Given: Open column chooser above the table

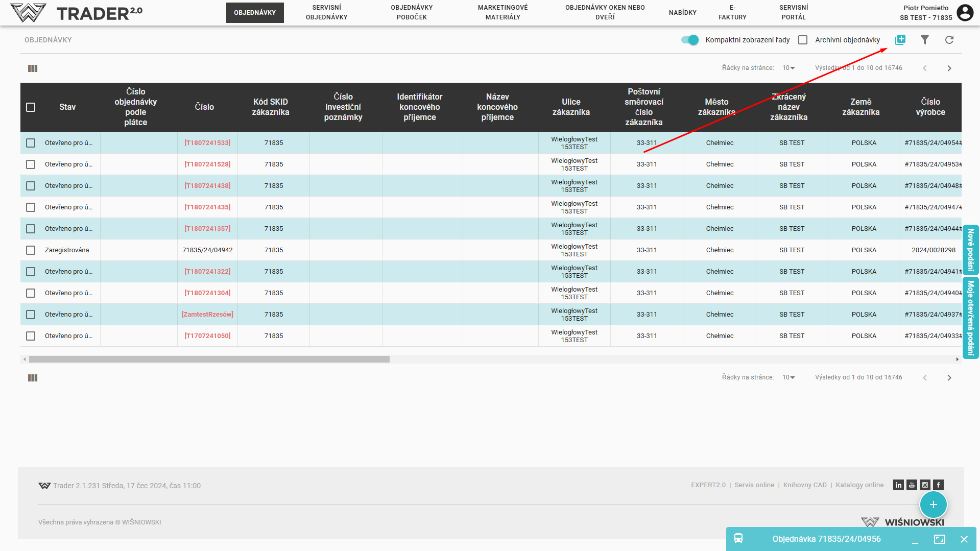Looking at the screenshot, I should 33,68.
